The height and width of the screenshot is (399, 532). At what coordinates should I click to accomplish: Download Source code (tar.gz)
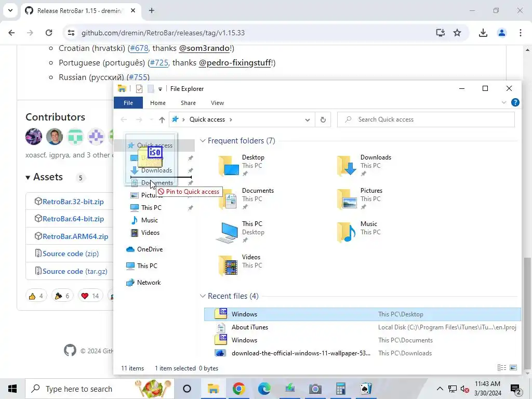tap(75, 271)
